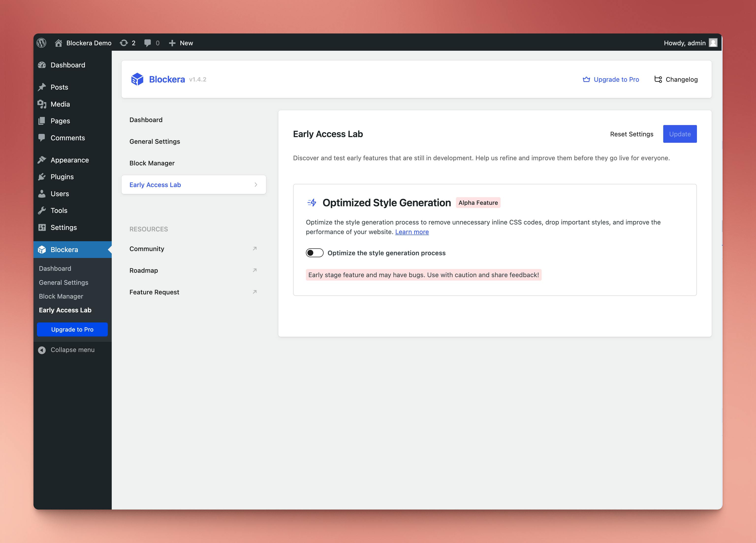
Task: Click the Collapse menu label
Action: pos(73,350)
